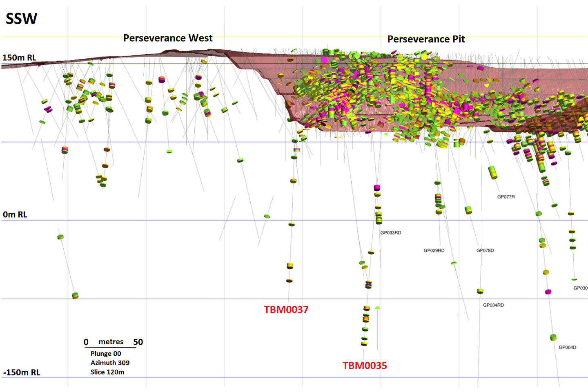
Task: Select the 150m RL elevation label
Action: [19, 58]
